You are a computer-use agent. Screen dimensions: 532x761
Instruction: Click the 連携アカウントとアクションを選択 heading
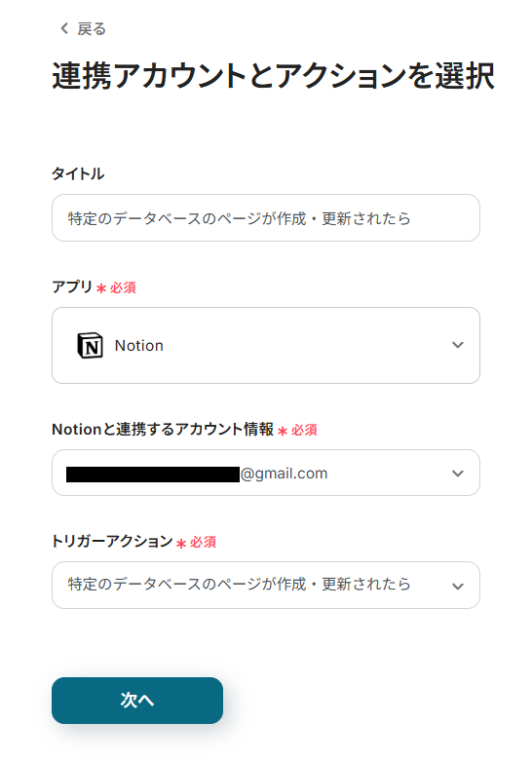[x=273, y=76]
